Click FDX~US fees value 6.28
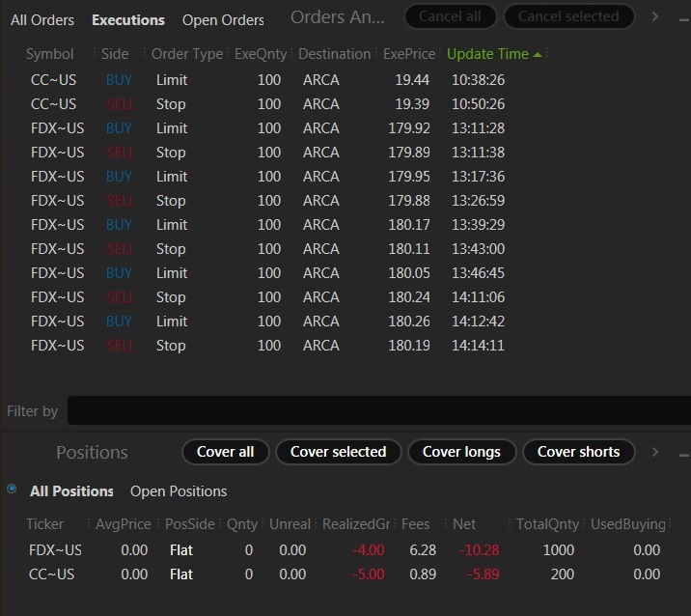This screenshot has width=691, height=616. pyautogui.click(x=423, y=550)
